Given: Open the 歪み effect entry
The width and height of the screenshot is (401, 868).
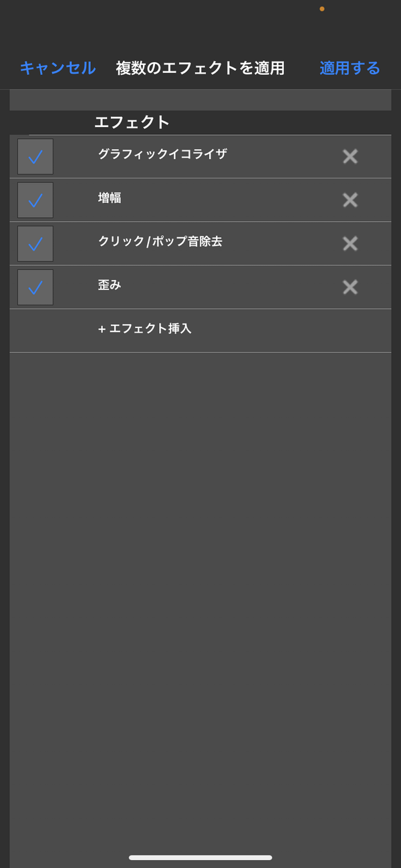Looking at the screenshot, I should pyautogui.click(x=110, y=285).
